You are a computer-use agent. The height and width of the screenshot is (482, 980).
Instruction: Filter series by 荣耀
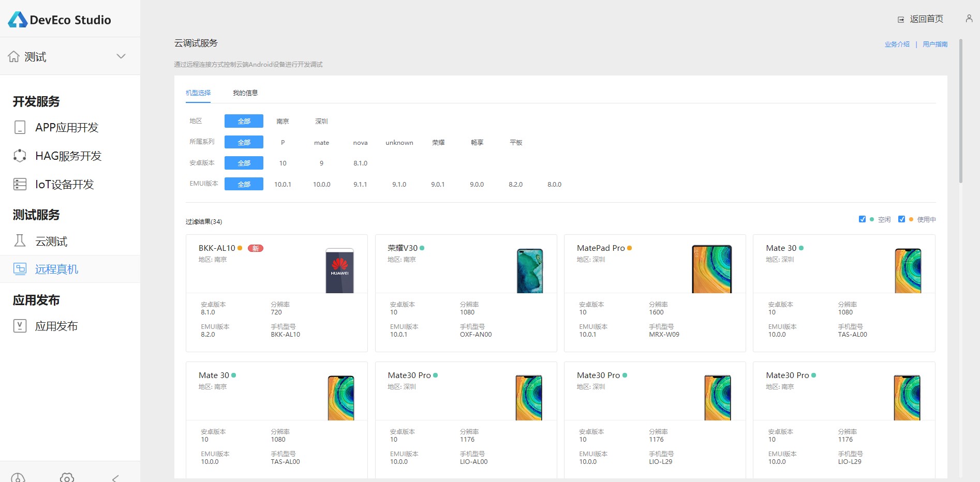click(x=438, y=142)
